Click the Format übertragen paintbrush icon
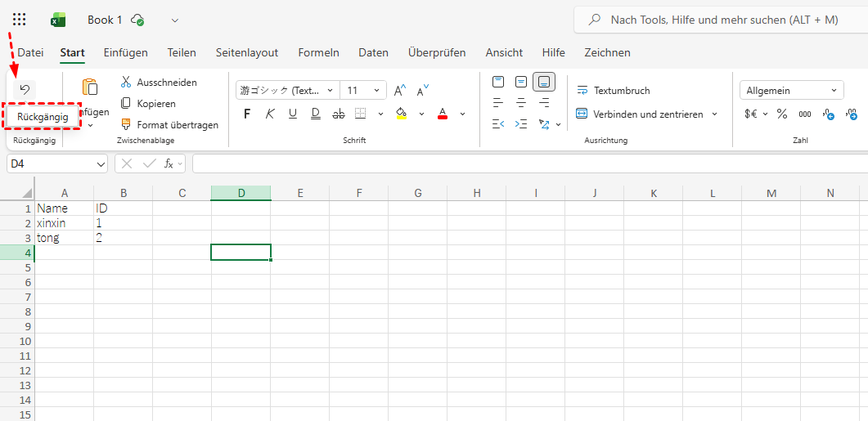The width and height of the screenshot is (868, 421). click(126, 125)
